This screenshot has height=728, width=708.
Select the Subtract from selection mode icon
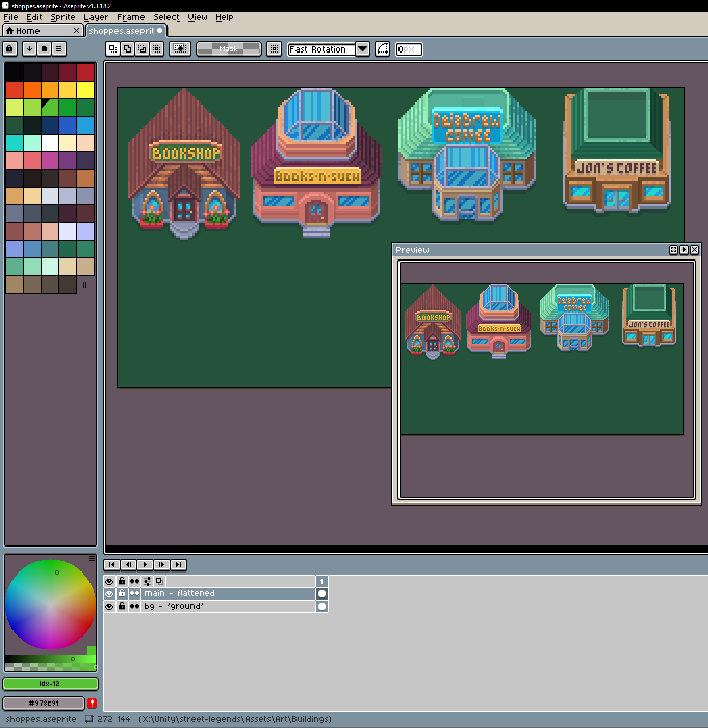tap(142, 49)
